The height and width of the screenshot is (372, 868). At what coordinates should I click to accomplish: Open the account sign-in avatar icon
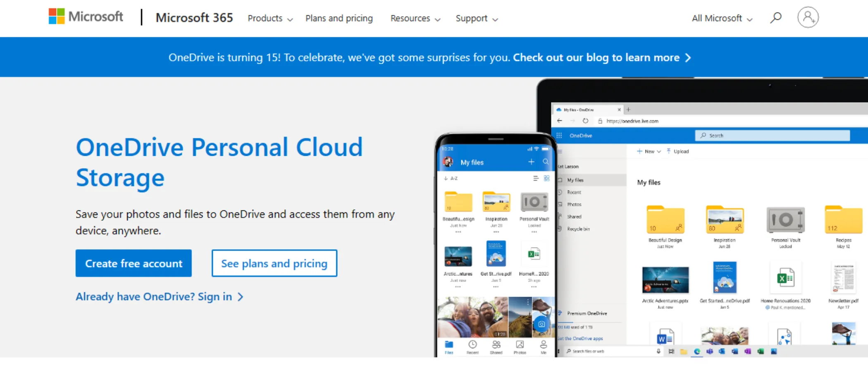pos(808,17)
